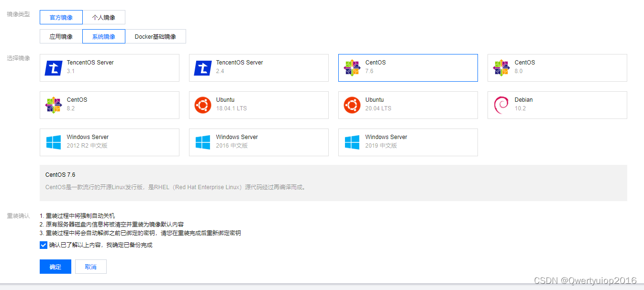Click the 20.04 LTS version text
Image resolution: width=644 pixels, height=290 pixels.
coord(378,108)
